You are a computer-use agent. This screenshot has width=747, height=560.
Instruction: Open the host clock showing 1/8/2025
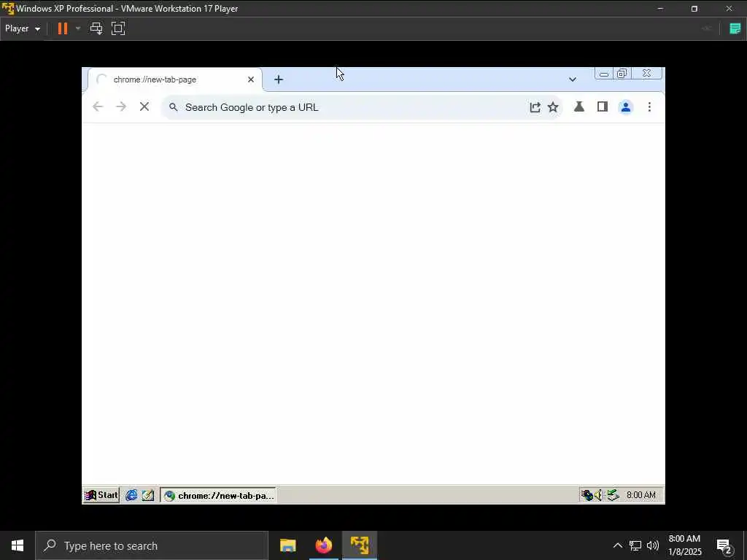(684, 545)
